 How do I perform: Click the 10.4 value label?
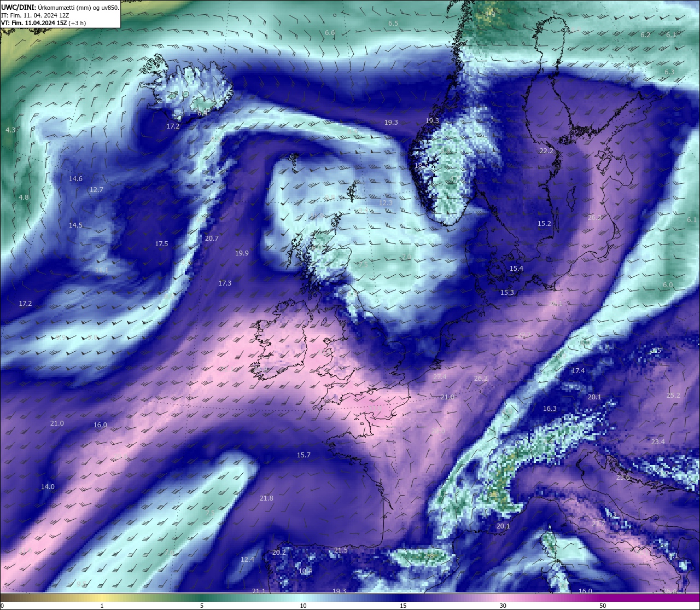(x=305, y=571)
